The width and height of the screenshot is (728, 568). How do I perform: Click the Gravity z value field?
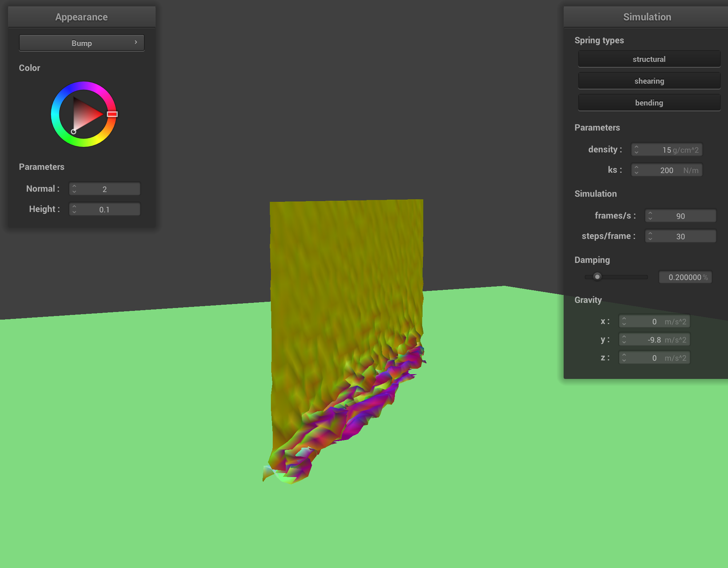[655, 358]
